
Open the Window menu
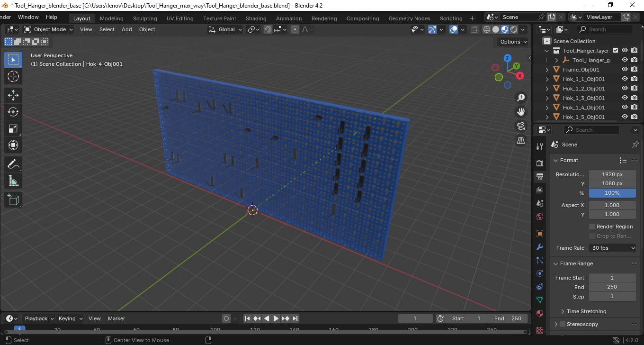point(28,17)
